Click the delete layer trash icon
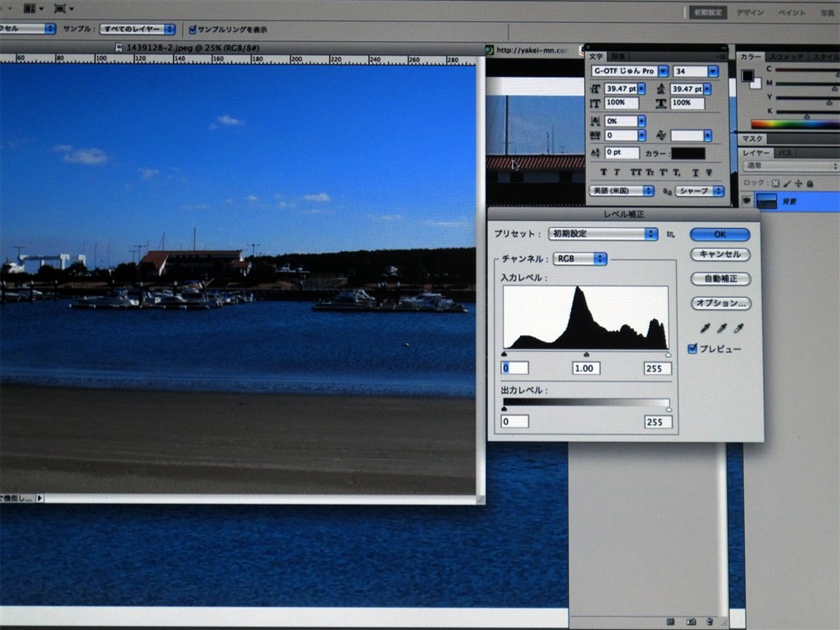840x630 pixels. (x=710, y=622)
